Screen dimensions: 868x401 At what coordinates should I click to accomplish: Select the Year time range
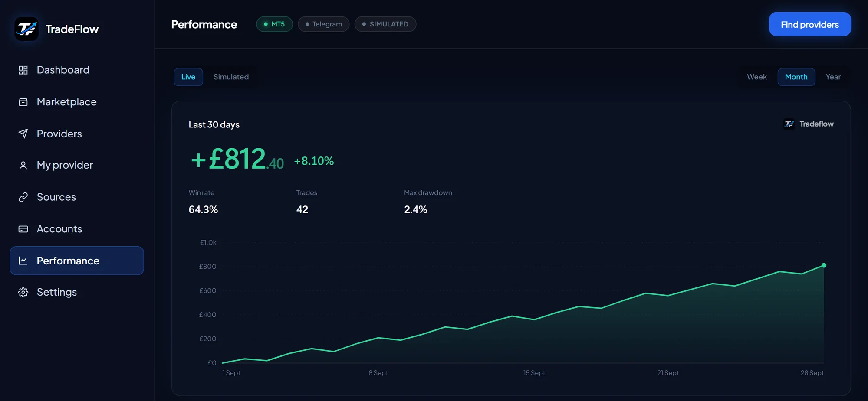click(833, 77)
